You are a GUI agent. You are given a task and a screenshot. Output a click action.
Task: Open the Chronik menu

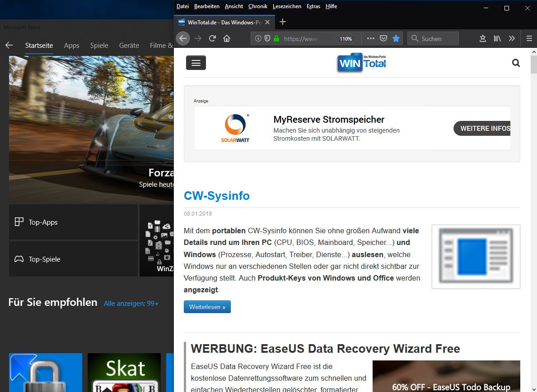(x=257, y=6)
